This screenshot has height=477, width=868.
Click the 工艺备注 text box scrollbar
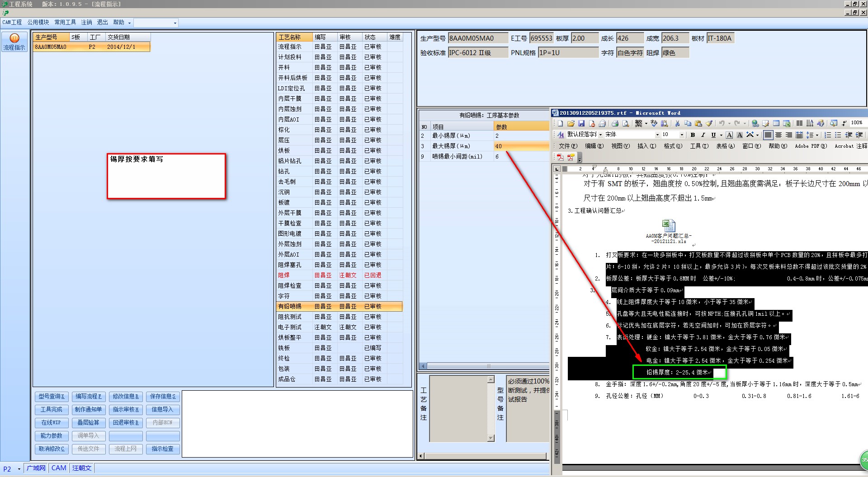tap(491, 408)
